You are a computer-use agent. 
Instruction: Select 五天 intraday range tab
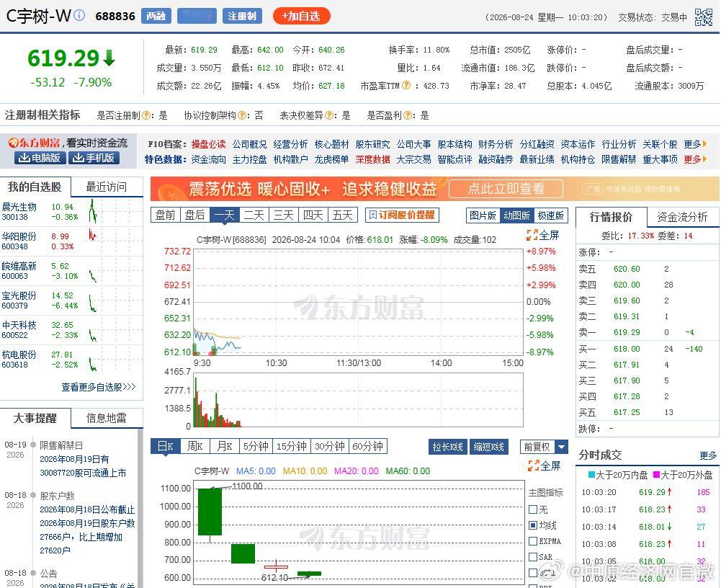[x=343, y=215]
